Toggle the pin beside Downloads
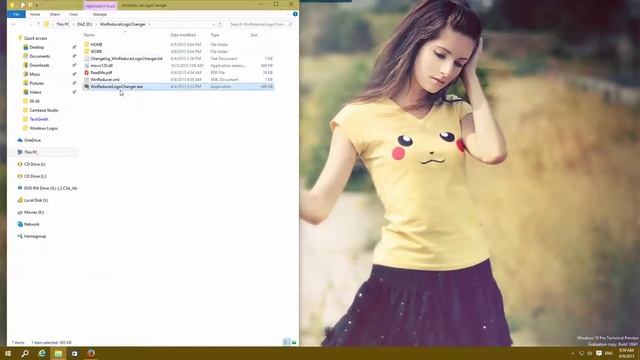 click(x=74, y=65)
